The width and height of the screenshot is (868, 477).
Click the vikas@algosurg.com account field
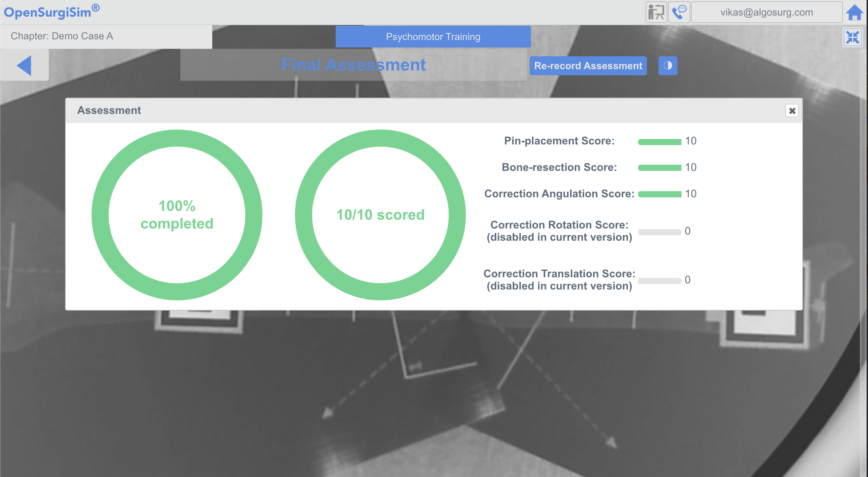coord(767,13)
